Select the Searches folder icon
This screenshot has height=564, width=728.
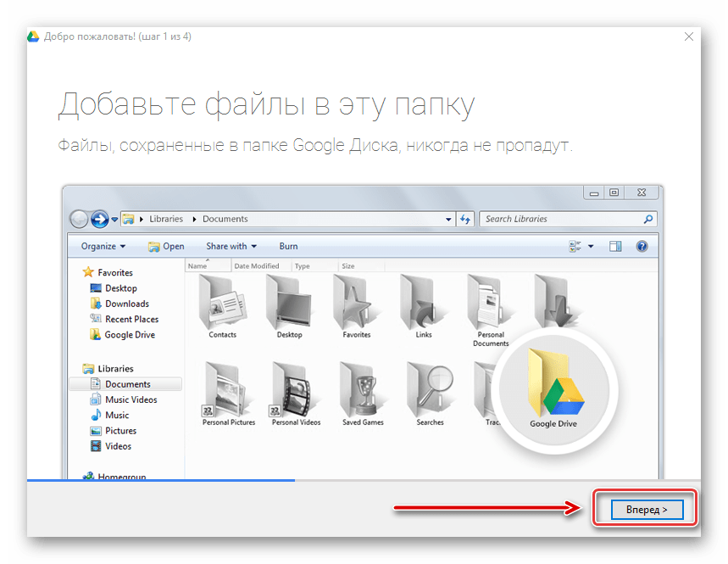click(x=430, y=394)
